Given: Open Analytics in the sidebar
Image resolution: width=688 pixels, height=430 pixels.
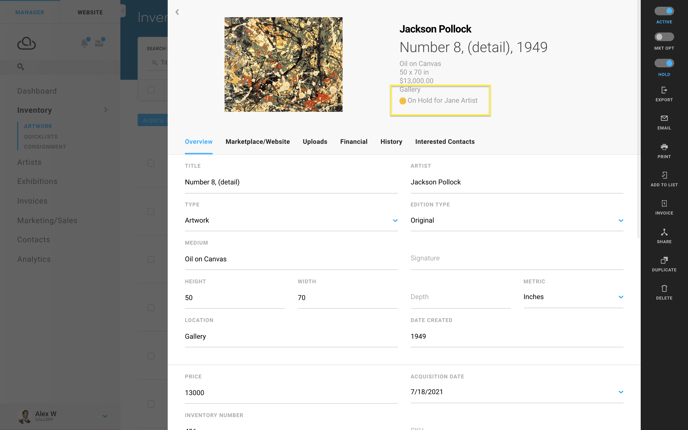Looking at the screenshot, I should [x=34, y=259].
